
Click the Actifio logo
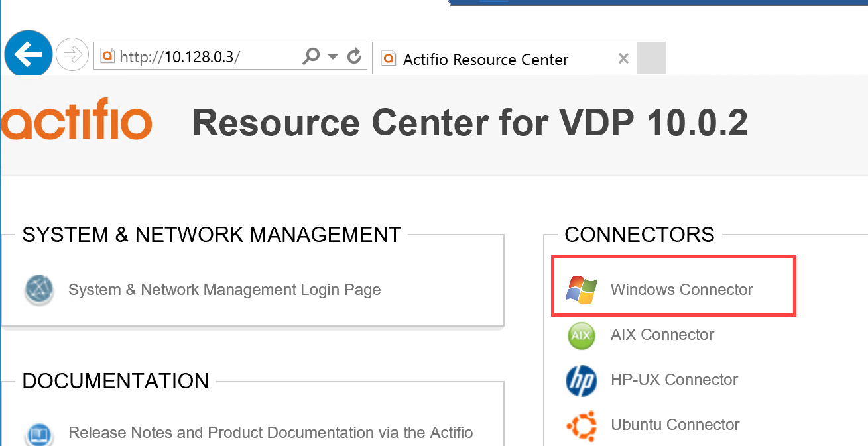click(76, 119)
